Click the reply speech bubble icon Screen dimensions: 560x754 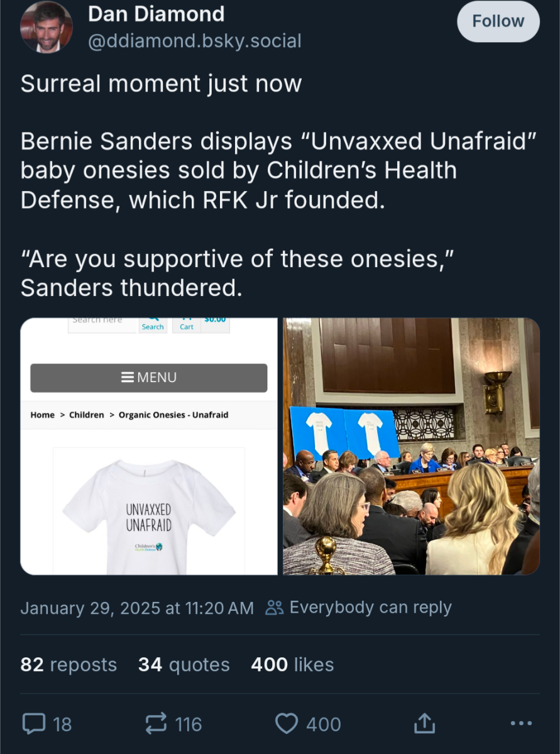pyautogui.click(x=33, y=724)
